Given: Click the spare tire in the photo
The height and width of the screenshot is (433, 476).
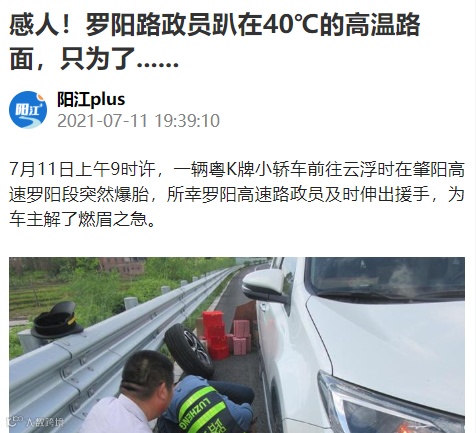Looking at the screenshot, I should [x=189, y=350].
